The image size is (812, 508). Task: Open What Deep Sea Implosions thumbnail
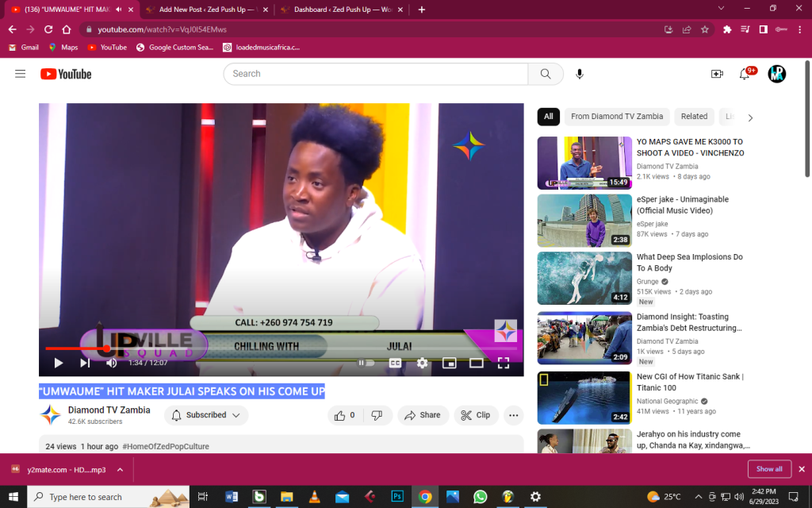tap(584, 279)
